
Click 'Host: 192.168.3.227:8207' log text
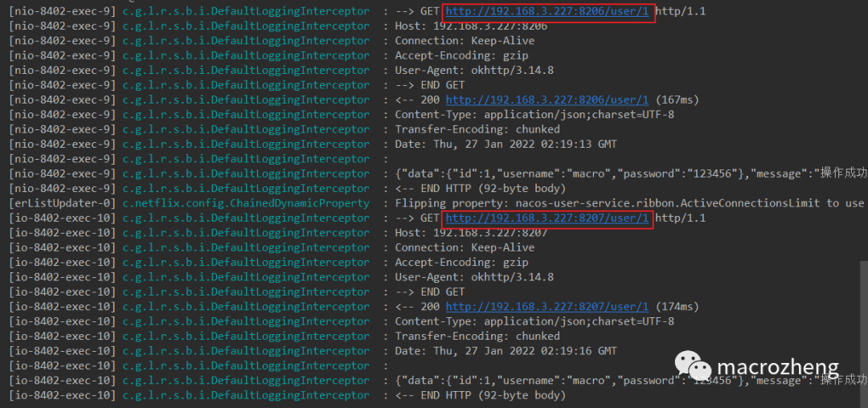tap(471, 233)
